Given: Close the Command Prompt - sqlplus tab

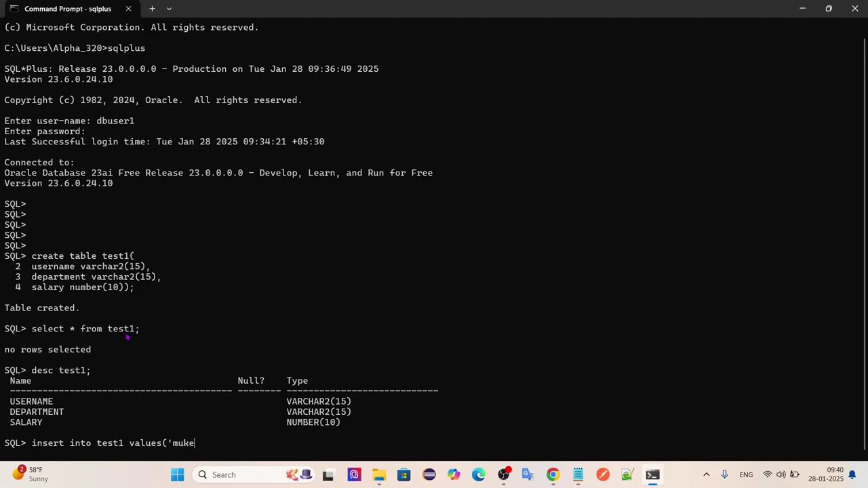Looking at the screenshot, I should (128, 9).
